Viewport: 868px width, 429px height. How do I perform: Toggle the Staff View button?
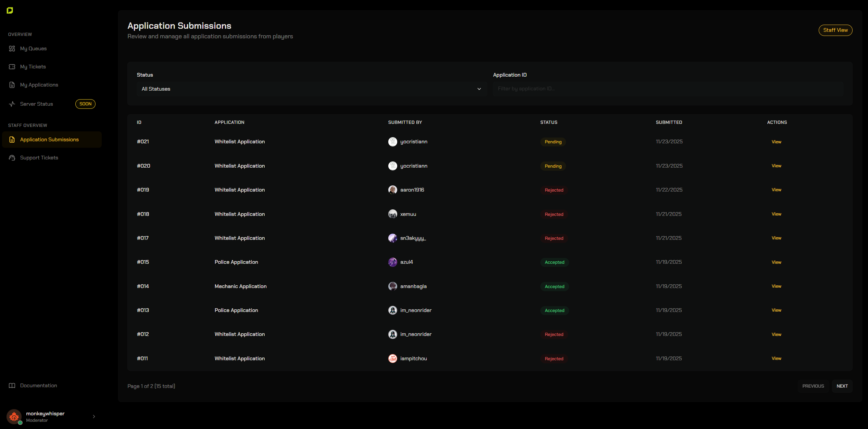[835, 30]
